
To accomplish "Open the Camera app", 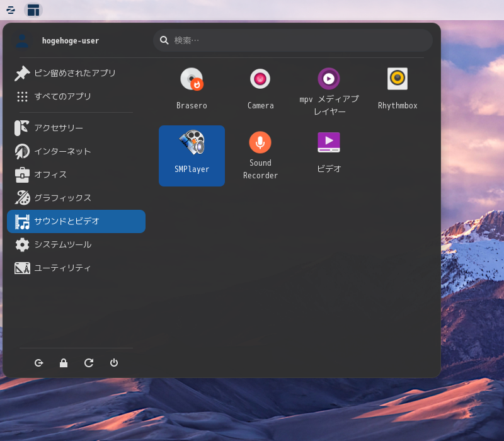I will coord(260,89).
